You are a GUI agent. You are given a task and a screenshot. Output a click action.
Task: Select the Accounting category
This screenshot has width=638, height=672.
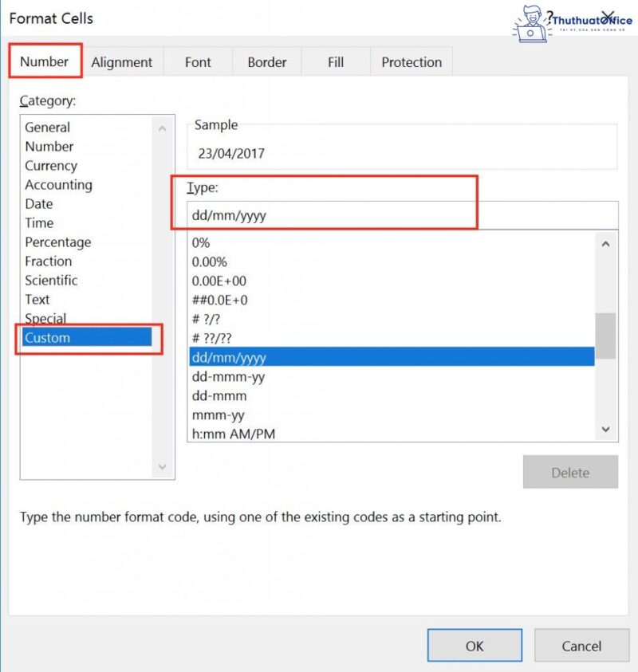pos(58,184)
